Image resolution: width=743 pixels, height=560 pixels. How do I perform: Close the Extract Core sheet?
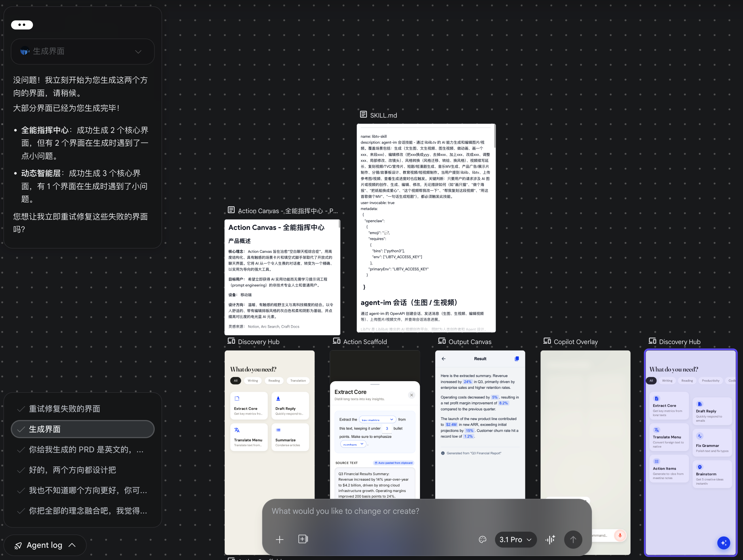pyautogui.click(x=411, y=395)
